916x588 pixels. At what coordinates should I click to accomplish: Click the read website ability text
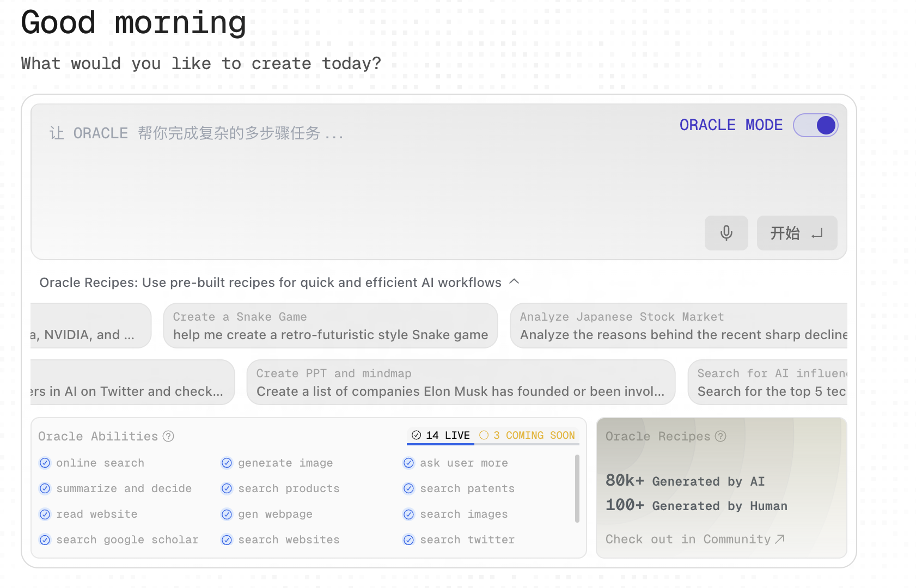coord(97,514)
